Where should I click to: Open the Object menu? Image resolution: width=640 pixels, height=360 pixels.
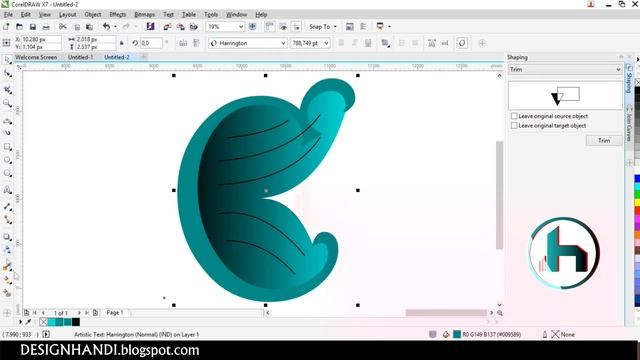[93, 15]
